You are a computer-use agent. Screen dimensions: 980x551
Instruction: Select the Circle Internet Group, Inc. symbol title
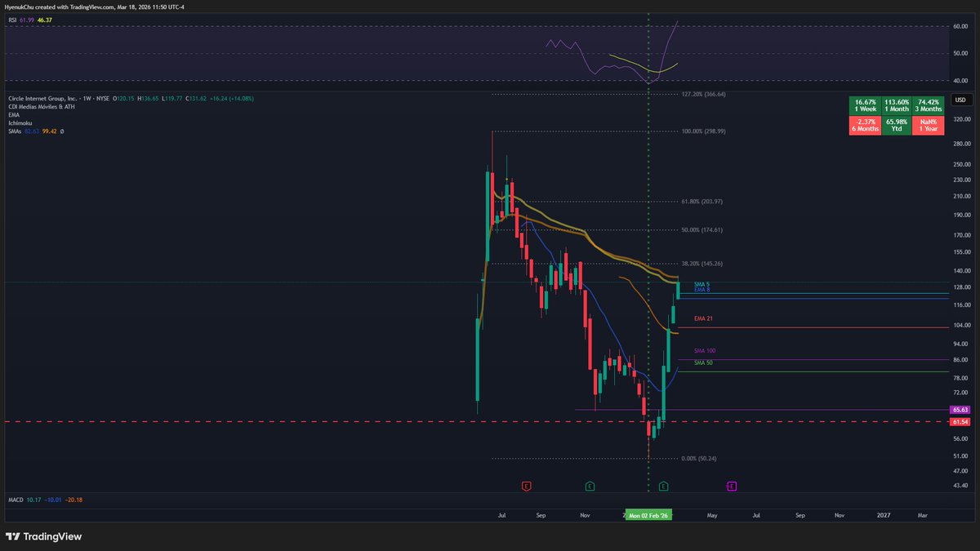pyautogui.click(x=41, y=98)
